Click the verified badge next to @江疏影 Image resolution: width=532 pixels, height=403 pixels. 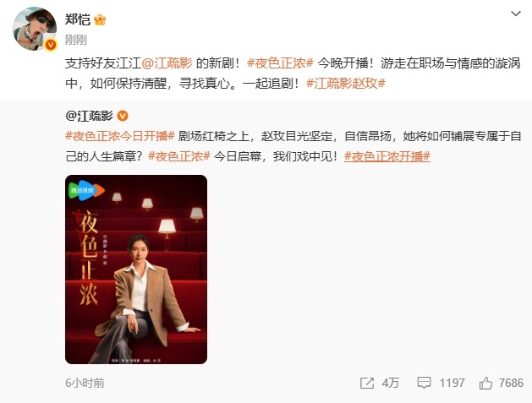tap(123, 116)
